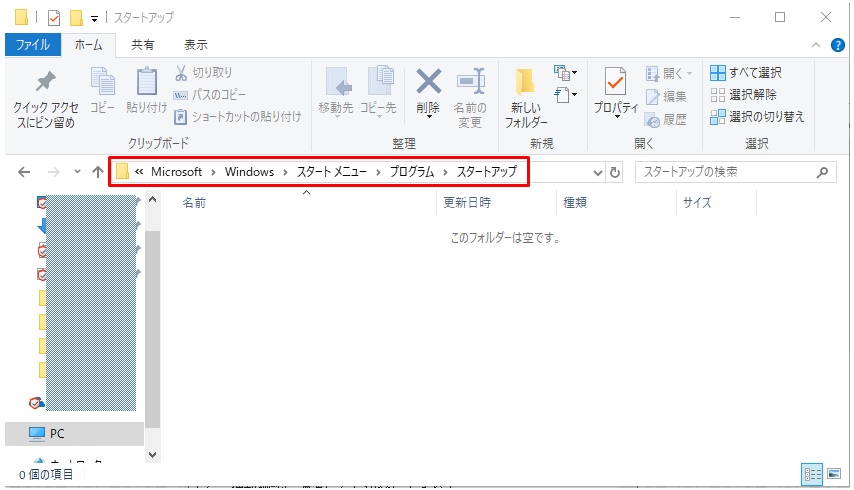The height and width of the screenshot is (490, 854).
Task: Open recent locations dropdown arrow
Action: [x=77, y=172]
